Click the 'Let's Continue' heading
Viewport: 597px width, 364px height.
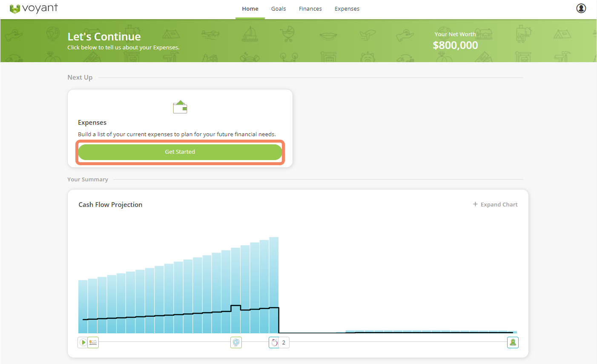pos(104,37)
